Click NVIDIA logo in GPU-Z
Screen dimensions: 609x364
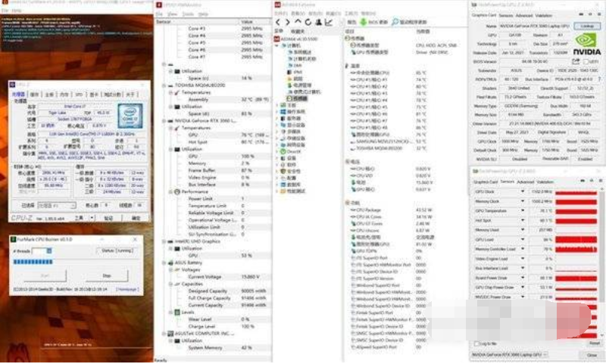(x=586, y=44)
